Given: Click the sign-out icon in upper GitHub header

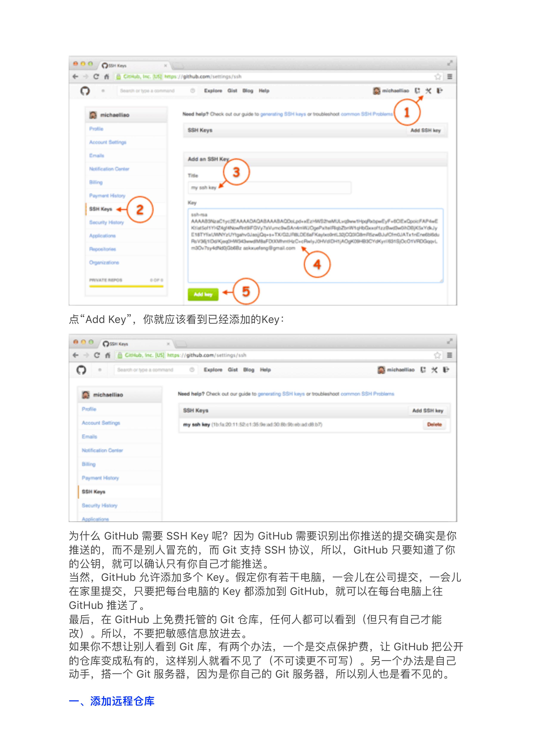Looking at the screenshot, I should click(439, 90).
